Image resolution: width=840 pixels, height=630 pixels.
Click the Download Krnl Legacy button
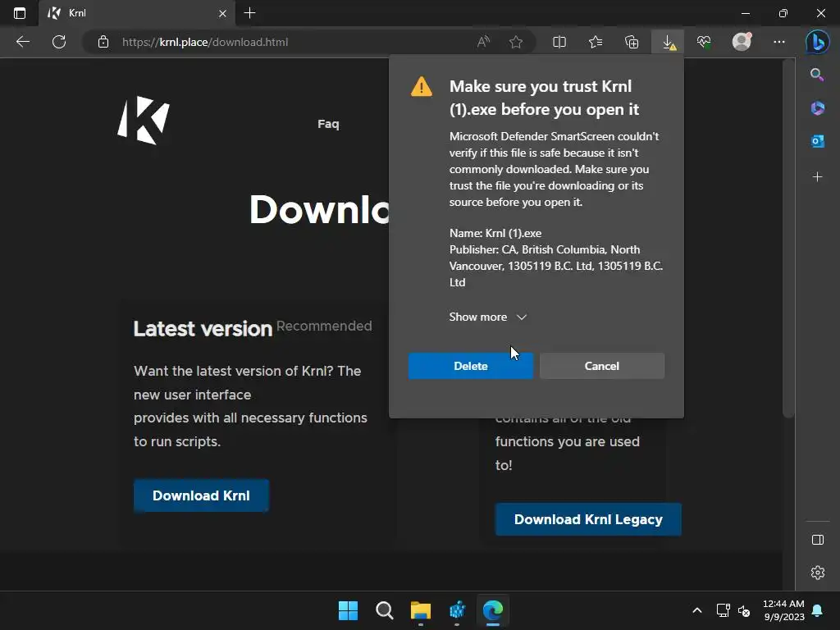pyautogui.click(x=588, y=519)
